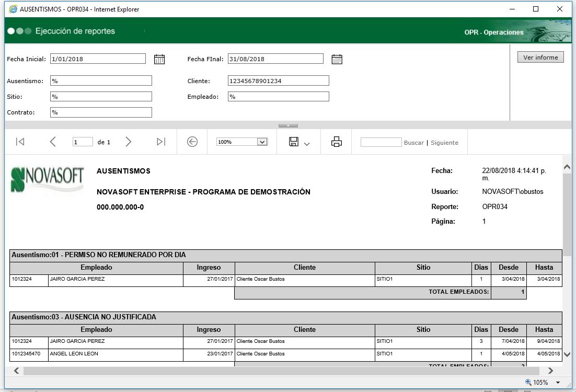576x392 pixels.
Task: Click the back to parent report arrow
Action: pos(192,142)
